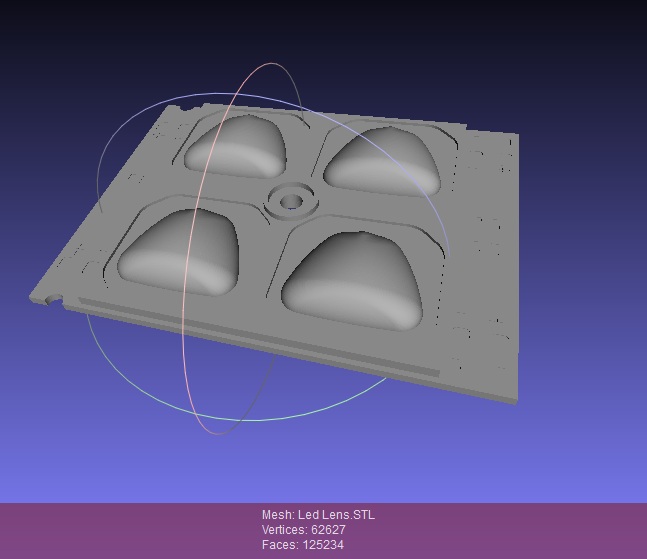This screenshot has width=647, height=559.
Task: Click the 'Vertices: 62627' info line
Action: (303, 530)
